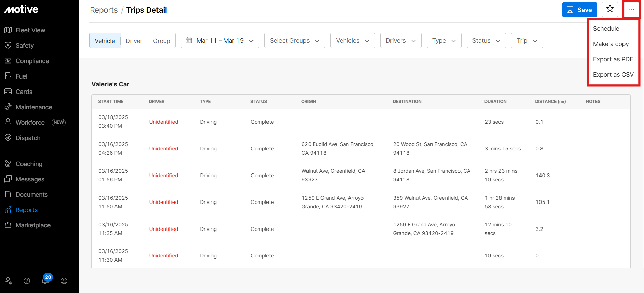
Task: Click the Reports chart icon
Action: click(x=8, y=210)
